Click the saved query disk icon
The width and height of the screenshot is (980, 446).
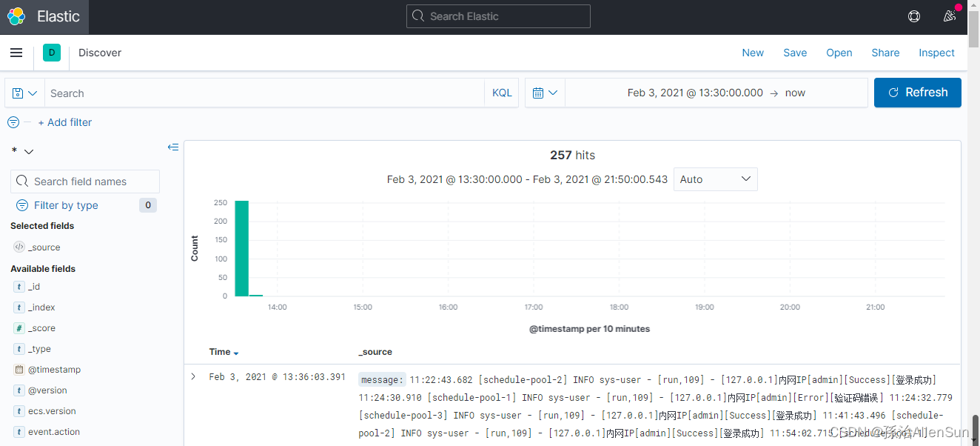(x=18, y=93)
